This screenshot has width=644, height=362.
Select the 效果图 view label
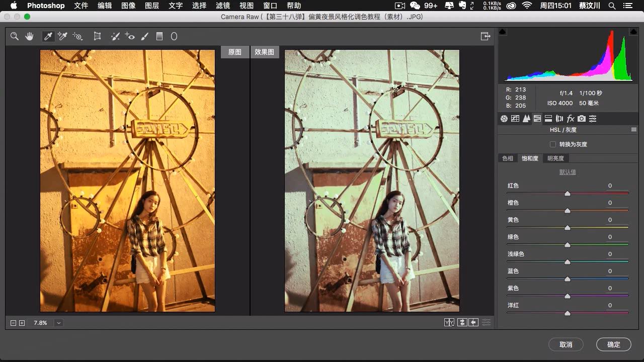[x=265, y=52]
